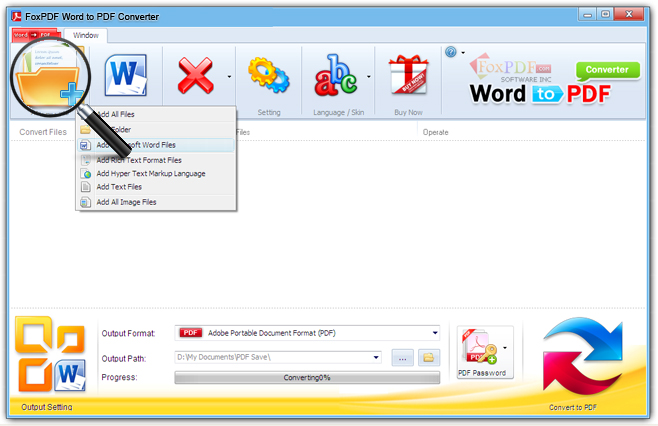This screenshot has height=426, width=658.
Task: Click the green Converter badge
Action: click(x=608, y=70)
